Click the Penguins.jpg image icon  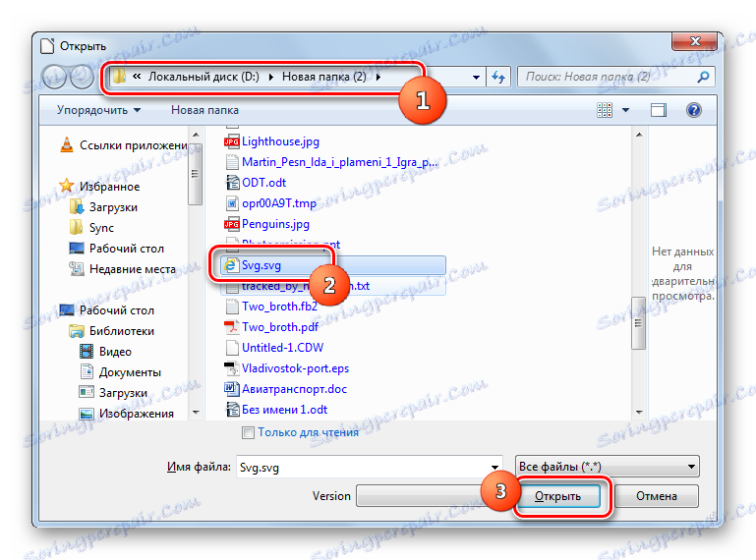point(232,224)
